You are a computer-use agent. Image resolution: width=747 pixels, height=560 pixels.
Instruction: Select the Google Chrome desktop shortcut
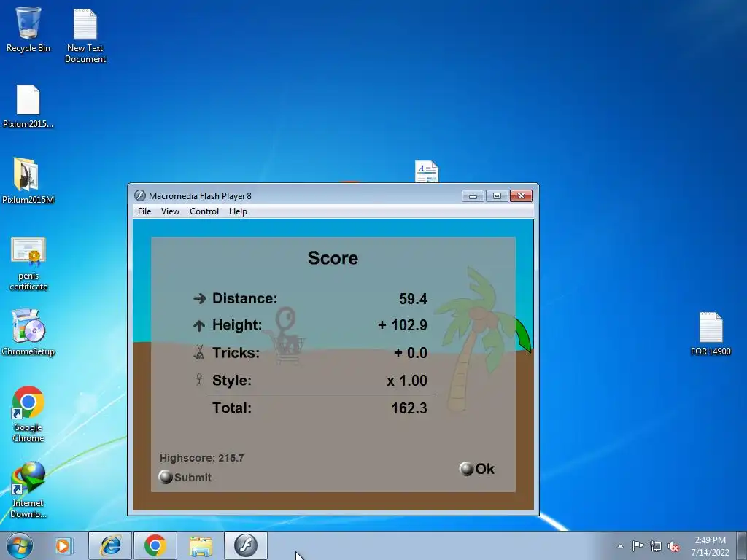click(x=28, y=413)
